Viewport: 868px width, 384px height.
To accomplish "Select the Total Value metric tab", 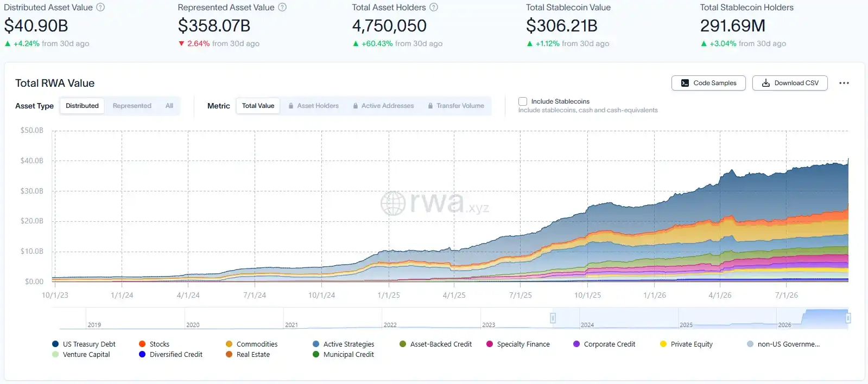I will tap(258, 106).
